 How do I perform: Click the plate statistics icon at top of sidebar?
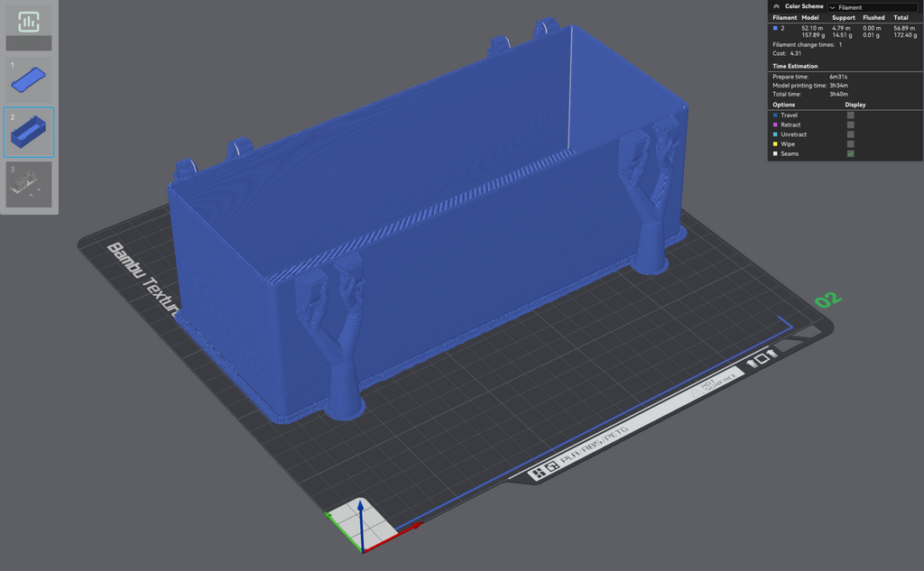pos(28,22)
